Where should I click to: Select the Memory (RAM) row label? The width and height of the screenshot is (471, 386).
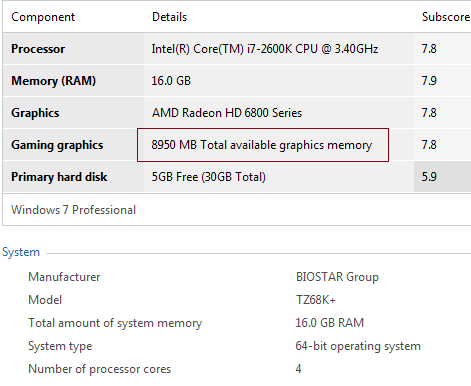pyautogui.click(x=53, y=81)
